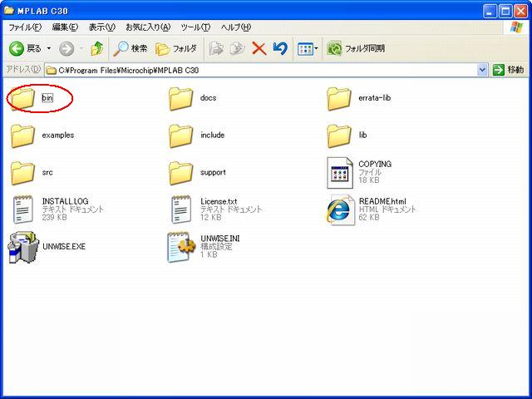Click the Copy To folder toolbar icon
Screen dimensions: 532x399
point(238,49)
